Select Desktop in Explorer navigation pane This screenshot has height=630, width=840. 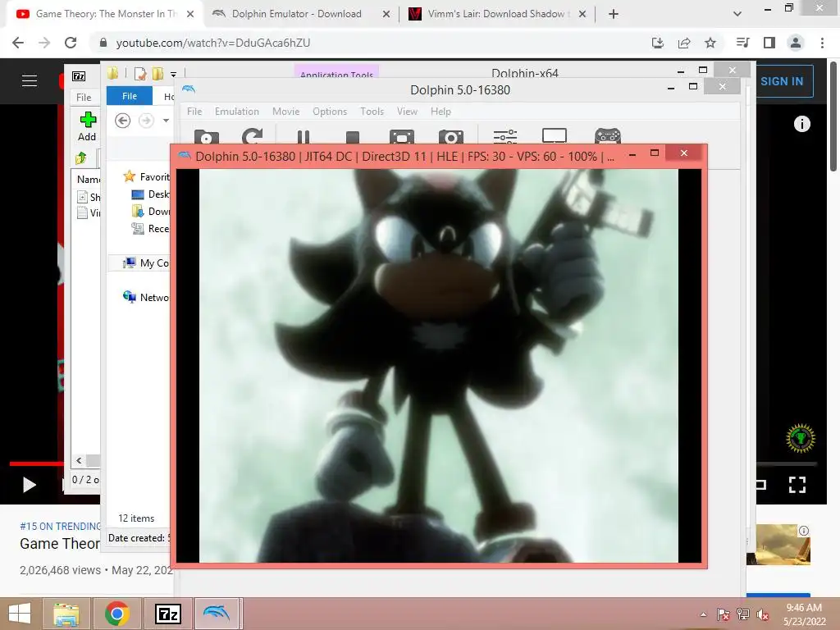click(151, 194)
